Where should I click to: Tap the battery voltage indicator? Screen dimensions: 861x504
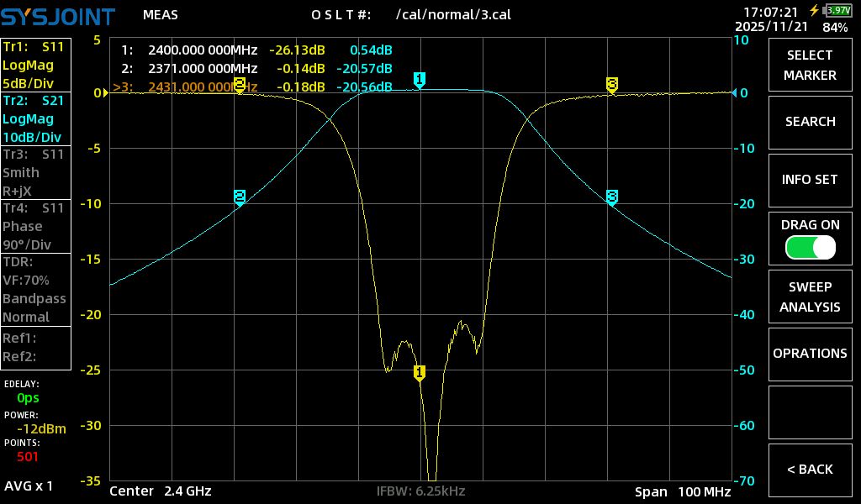[837, 11]
